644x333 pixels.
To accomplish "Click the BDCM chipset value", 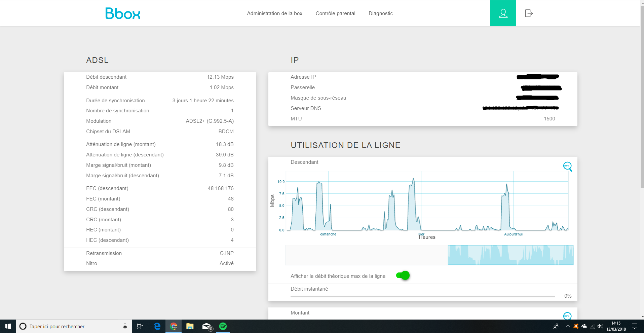I will [x=226, y=132].
